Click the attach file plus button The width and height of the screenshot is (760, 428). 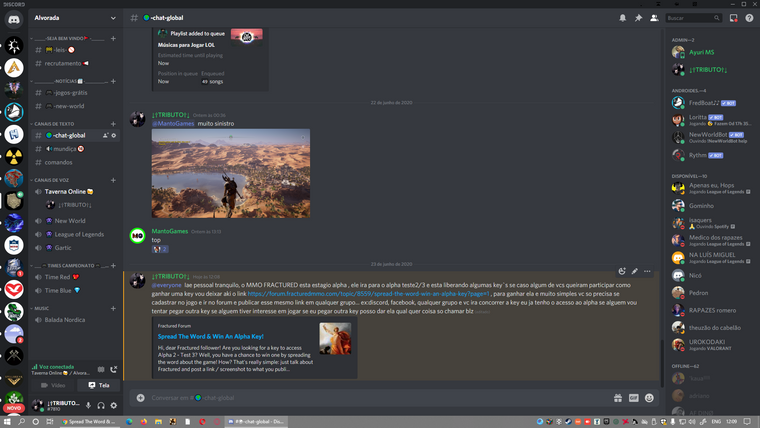(x=140, y=398)
